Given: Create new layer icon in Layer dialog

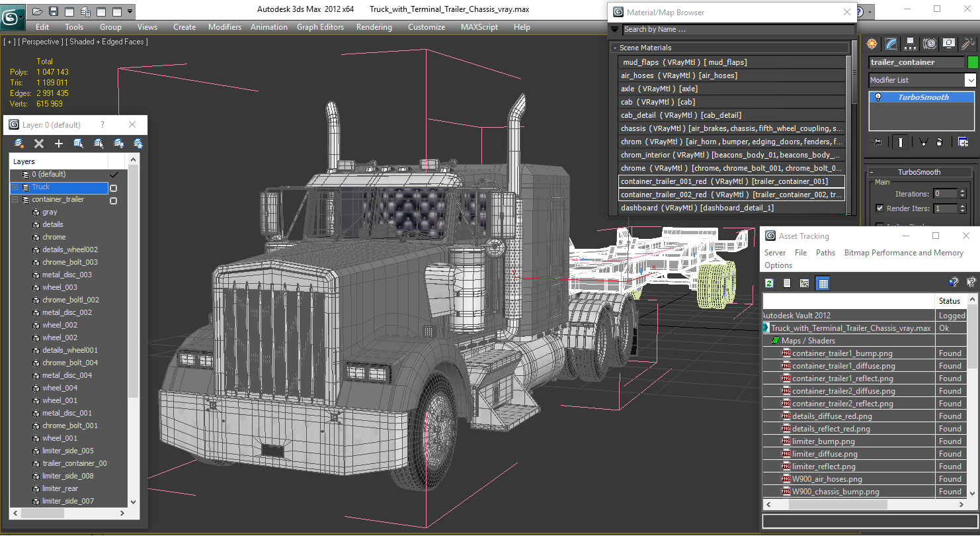Looking at the screenshot, I should pos(19,144).
